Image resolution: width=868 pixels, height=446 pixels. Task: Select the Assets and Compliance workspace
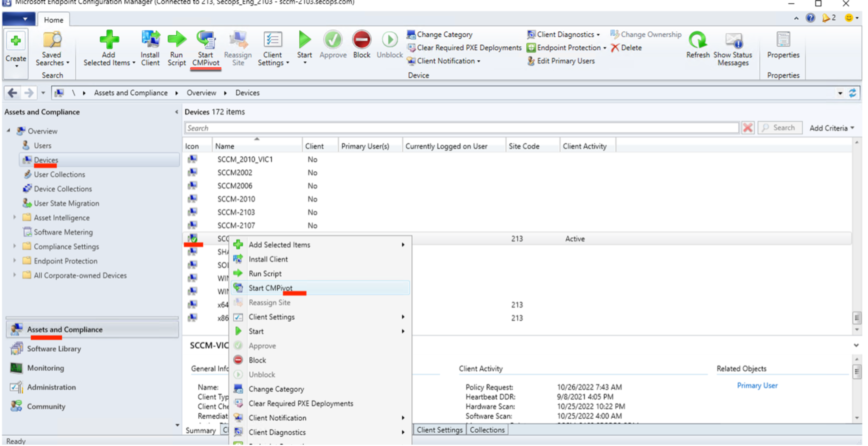92,329
